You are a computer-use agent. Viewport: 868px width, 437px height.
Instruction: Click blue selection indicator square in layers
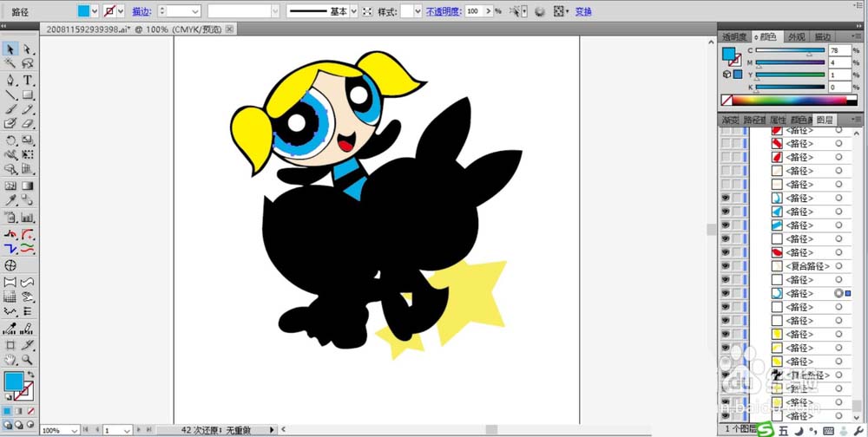point(848,293)
